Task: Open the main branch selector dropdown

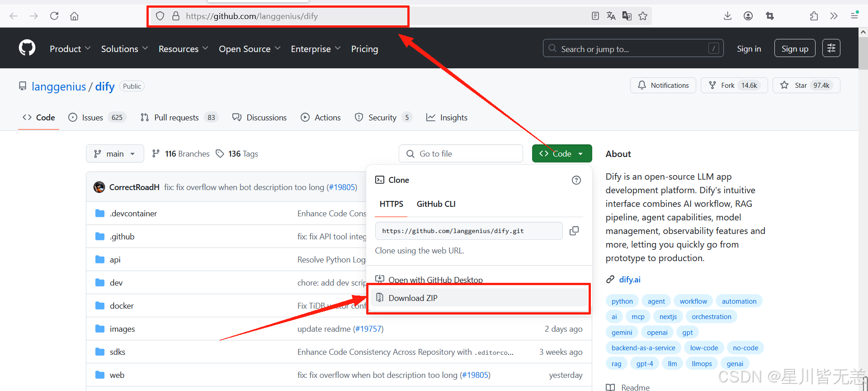Action: [x=115, y=153]
